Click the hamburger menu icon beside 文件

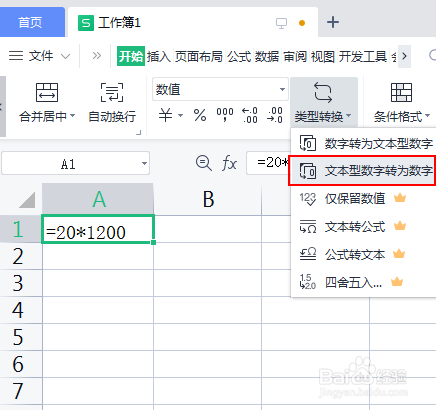click(16, 55)
